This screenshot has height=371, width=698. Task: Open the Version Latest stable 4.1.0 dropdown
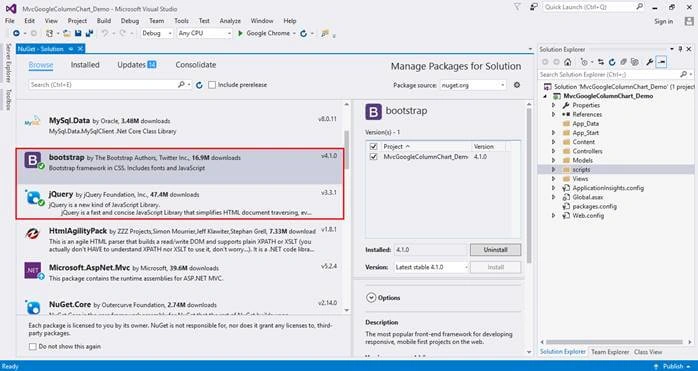tap(432, 267)
